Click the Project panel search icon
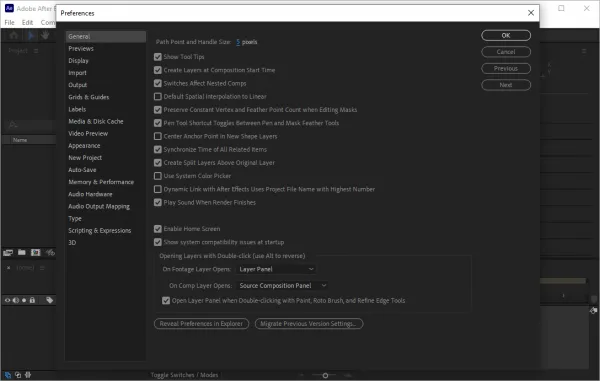The image size is (600, 381). click(x=13, y=125)
